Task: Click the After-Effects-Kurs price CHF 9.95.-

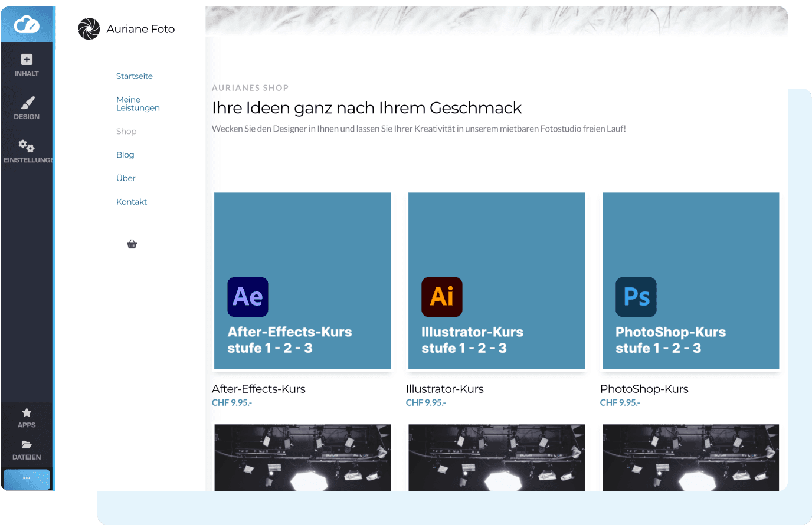Action: point(232,403)
